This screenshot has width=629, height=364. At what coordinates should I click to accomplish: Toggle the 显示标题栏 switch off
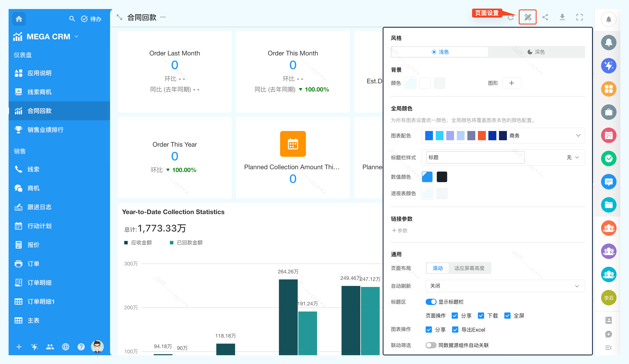coord(431,302)
